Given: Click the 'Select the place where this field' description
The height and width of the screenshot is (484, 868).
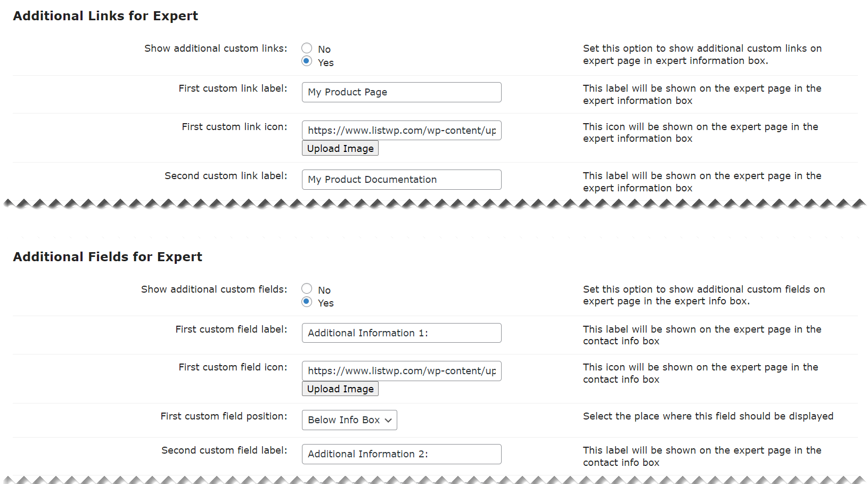Looking at the screenshot, I should point(708,416).
